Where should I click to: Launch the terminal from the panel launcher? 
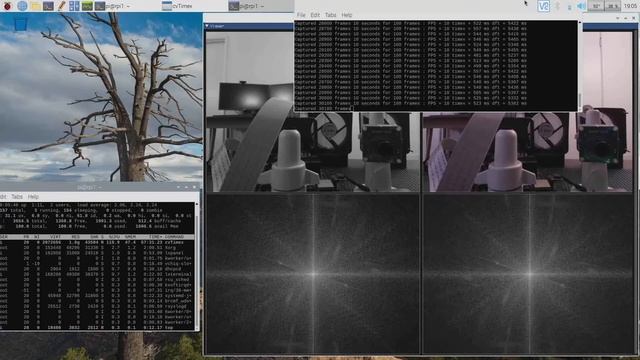point(48,6)
